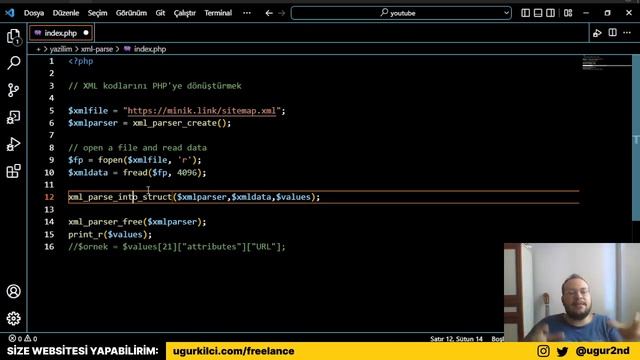Open the minik.link sitemap URL in code
Viewport: 640px width, 360px height.
click(202, 111)
